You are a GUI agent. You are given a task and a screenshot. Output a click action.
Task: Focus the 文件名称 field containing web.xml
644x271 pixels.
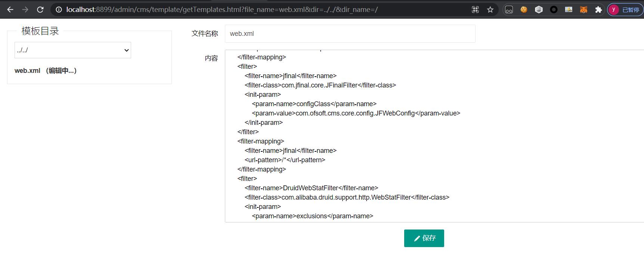(x=350, y=34)
